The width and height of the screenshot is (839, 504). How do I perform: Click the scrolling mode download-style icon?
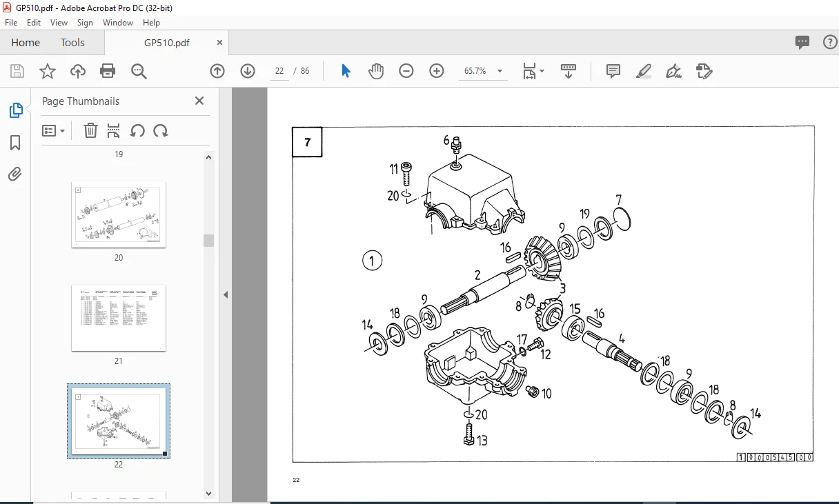click(569, 71)
